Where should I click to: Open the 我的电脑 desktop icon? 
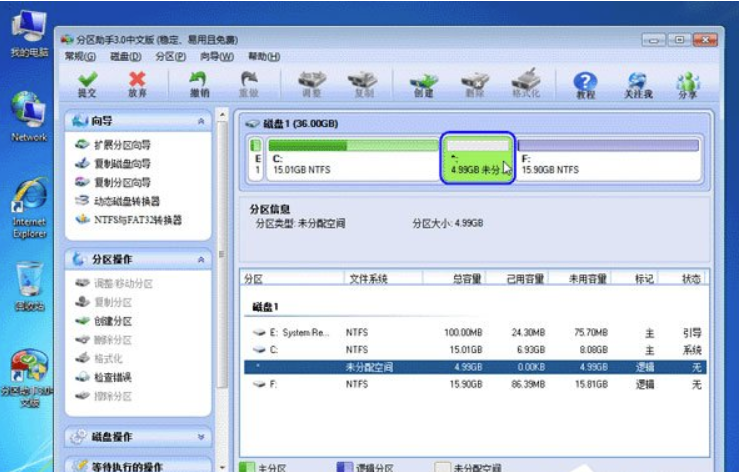point(29,34)
